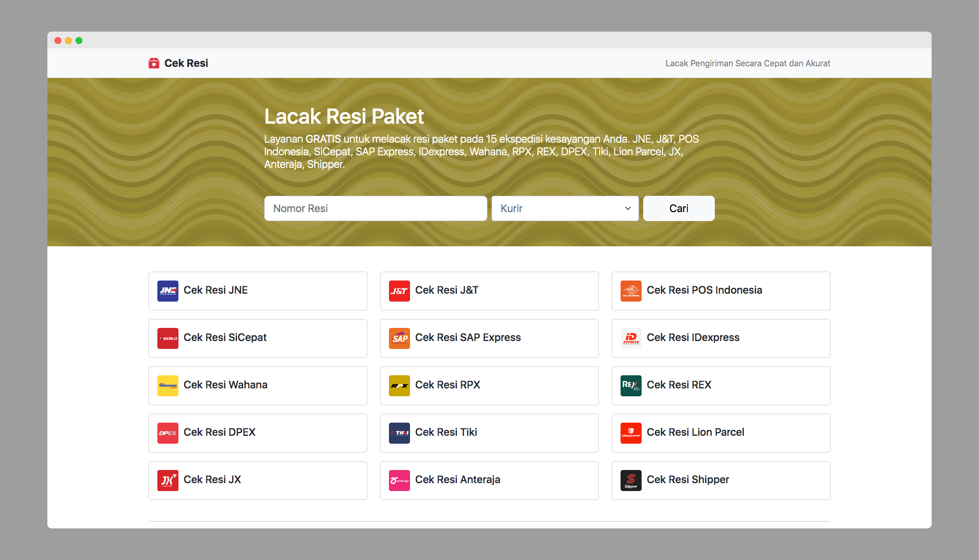Image resolution: width=979 pixels, height=560 pixels.
Task: Click the DPEX courier logo icon
Action: coord(168,433)
